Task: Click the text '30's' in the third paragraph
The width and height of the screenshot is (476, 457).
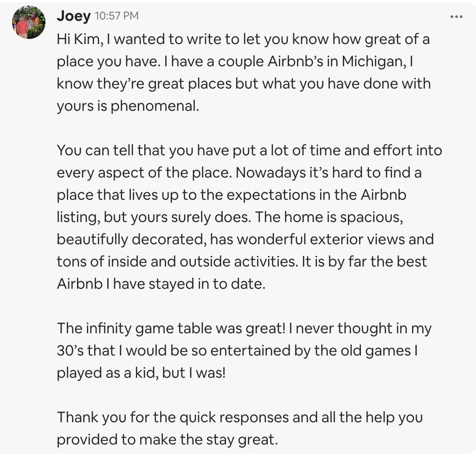Action: pos(70,351)
